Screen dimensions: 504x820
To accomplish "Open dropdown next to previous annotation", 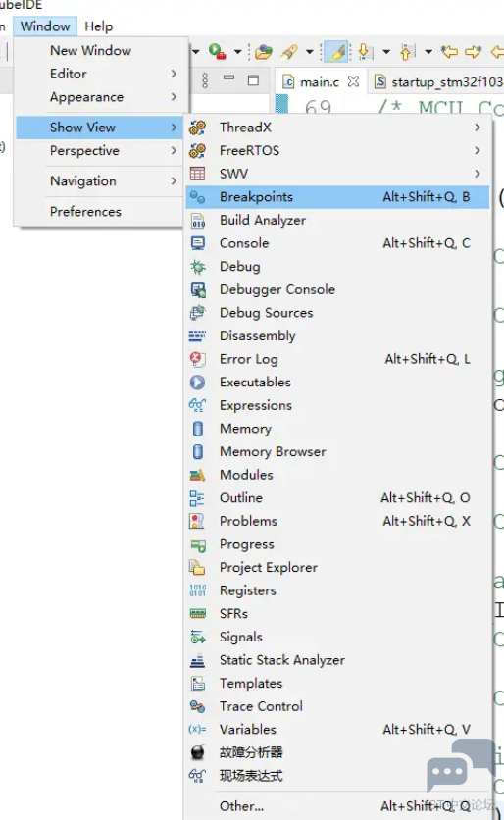I will tap(428, 52).
